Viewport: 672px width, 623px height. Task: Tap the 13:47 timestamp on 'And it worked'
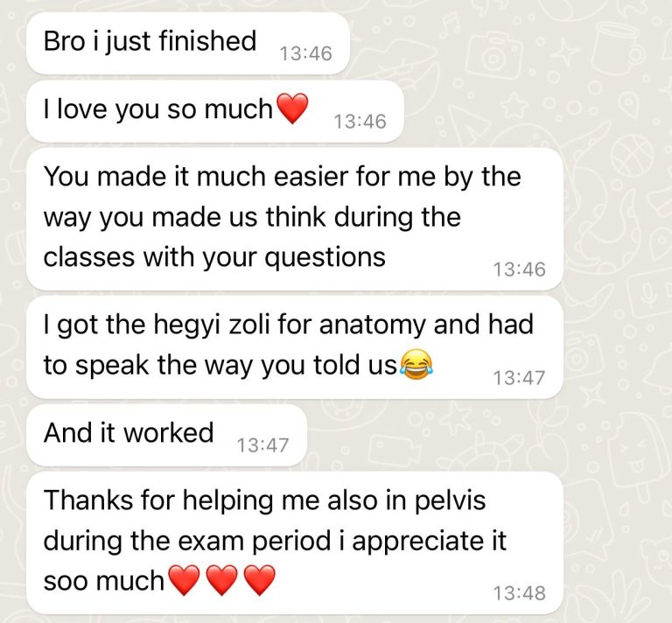click(x=262, y=445)
